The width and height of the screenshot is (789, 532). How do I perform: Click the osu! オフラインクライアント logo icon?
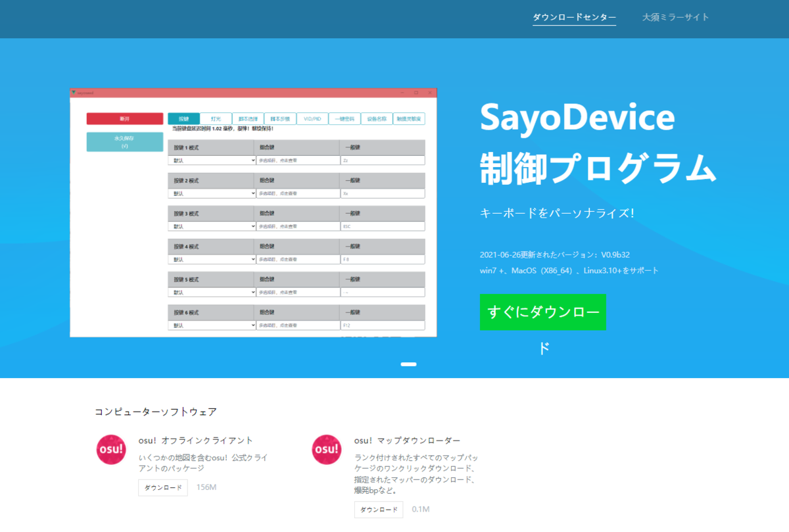point(111,449)
